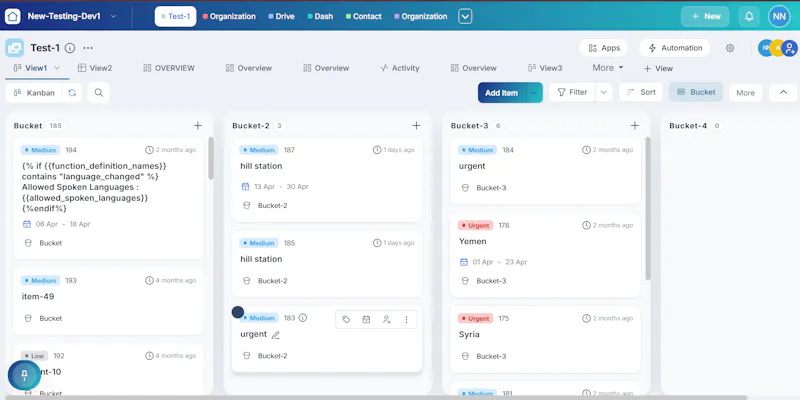800x400 pixels.
Task: Click the horizontal scrollbar at bottom
Action: coord(374,397)
